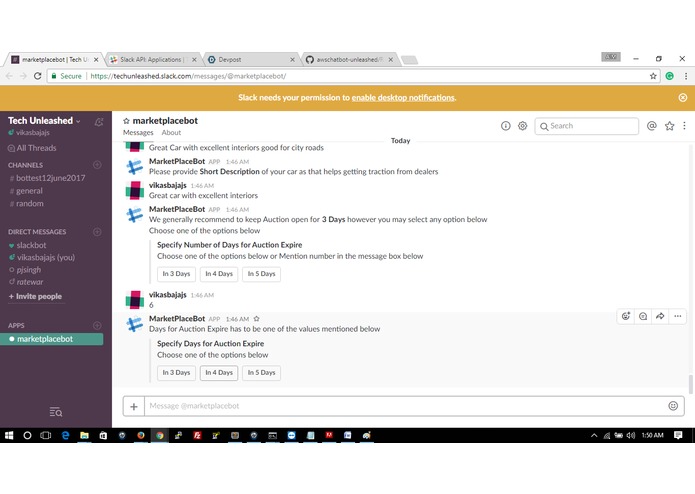Star the MarketPlaceBot 1:46 AM message
695x494 pixels.
click(x=257, y=319)
